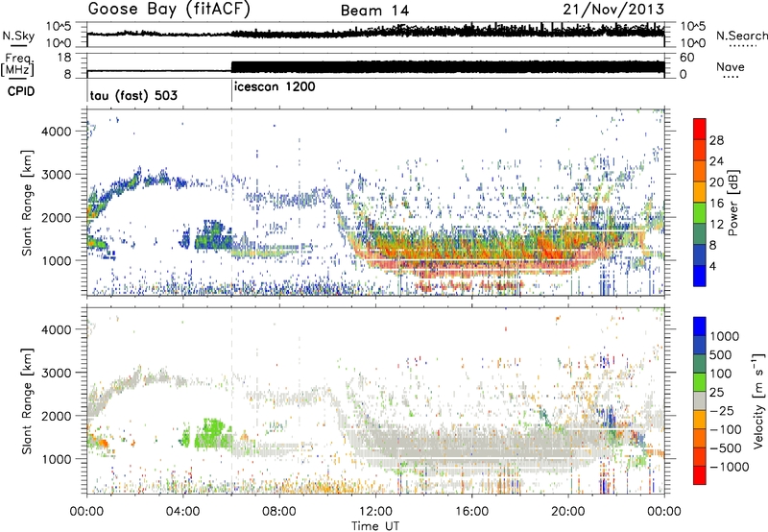Pick the bottom blue segment of Power colorbar
This screenshot has height=532, width=768.
[x=700, y=276]
